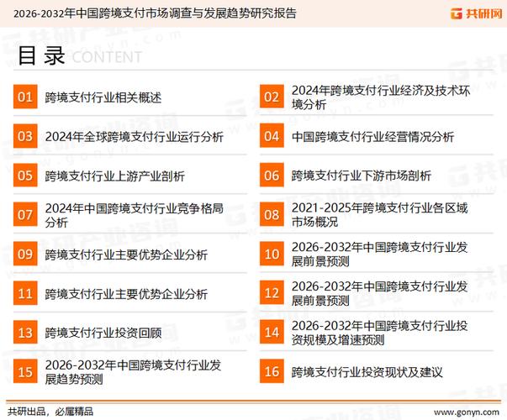
Task: Click the grey CONTENT heading text
Action: tap(107, 57)
